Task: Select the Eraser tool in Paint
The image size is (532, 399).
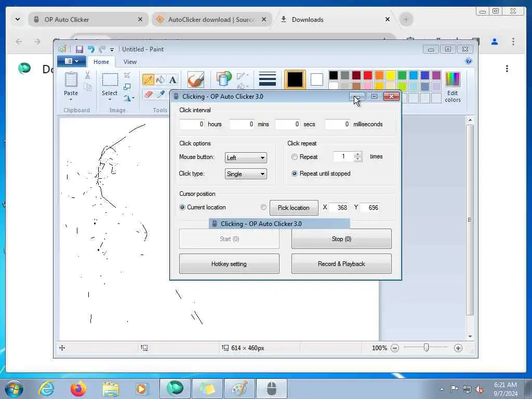Action: click(148, 95)
